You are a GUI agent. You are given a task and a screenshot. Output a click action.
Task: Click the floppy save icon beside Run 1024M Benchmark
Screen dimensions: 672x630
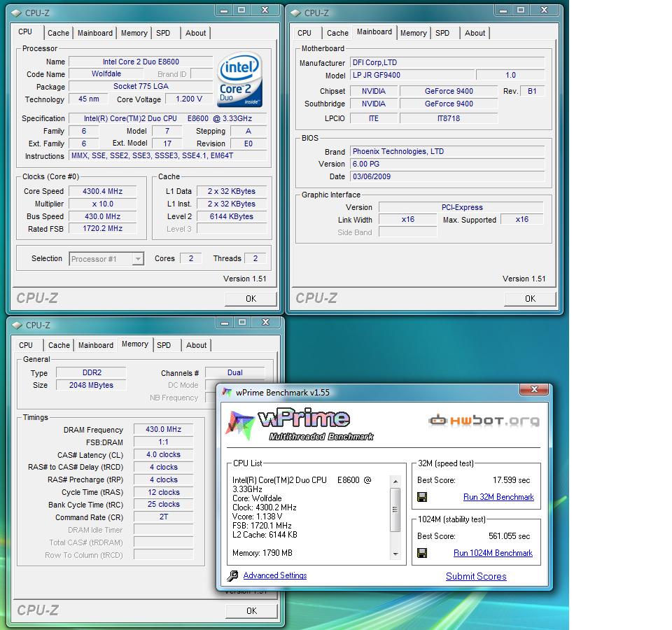point(422,553)
